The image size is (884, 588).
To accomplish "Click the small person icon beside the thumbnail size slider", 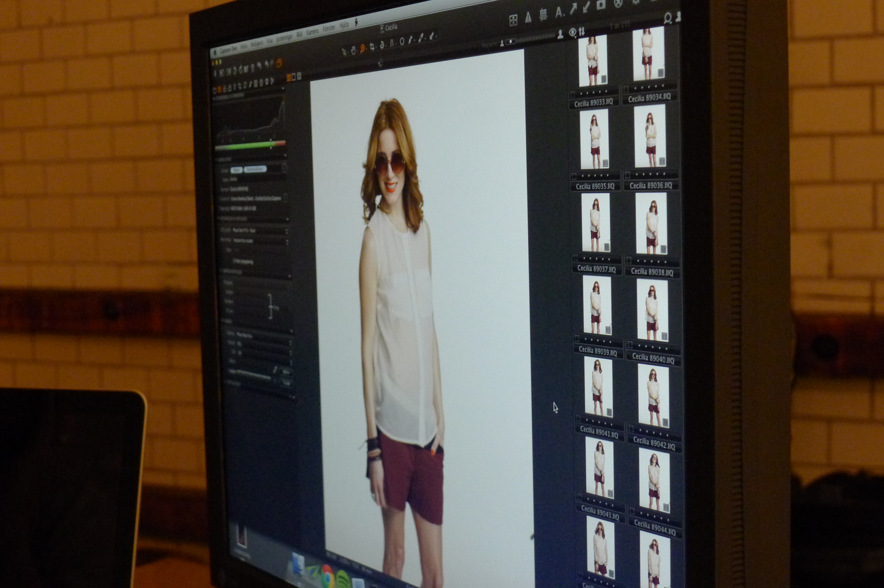I will (502, 43).
